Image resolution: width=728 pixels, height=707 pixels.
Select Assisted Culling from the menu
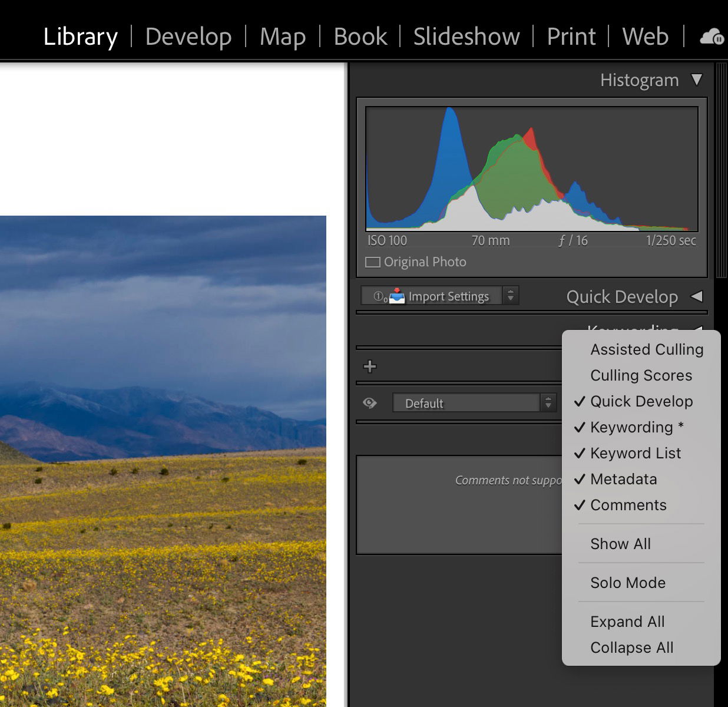click(646, 349)
